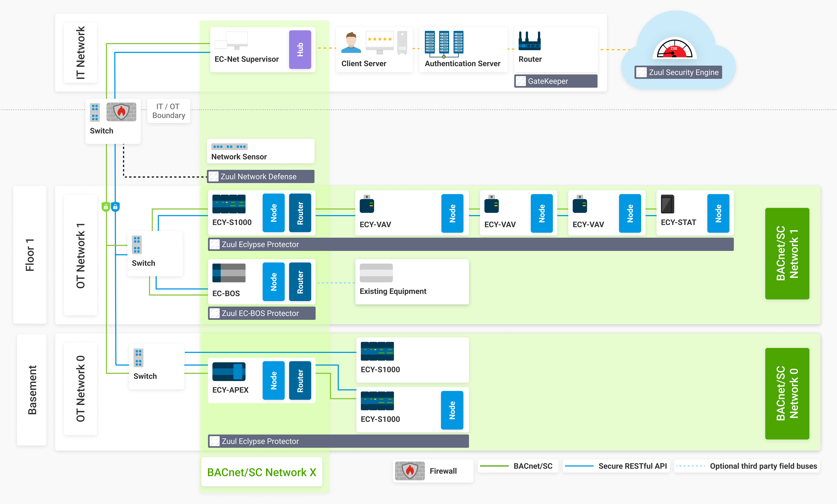Click the Zuul logo beside GateKeeper

521,81
